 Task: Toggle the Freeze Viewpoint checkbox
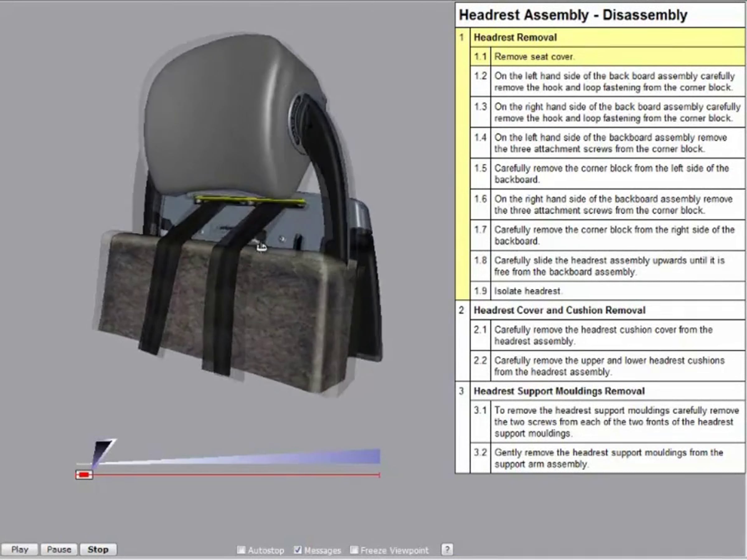pyautogui.click(x=354, y=550)
